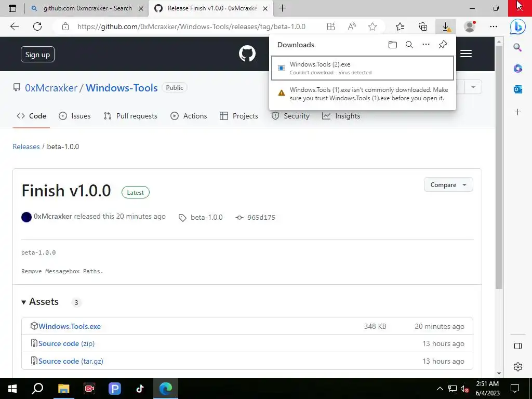
Task: Open the Projects tab
Action: click(x=239, y=116)
